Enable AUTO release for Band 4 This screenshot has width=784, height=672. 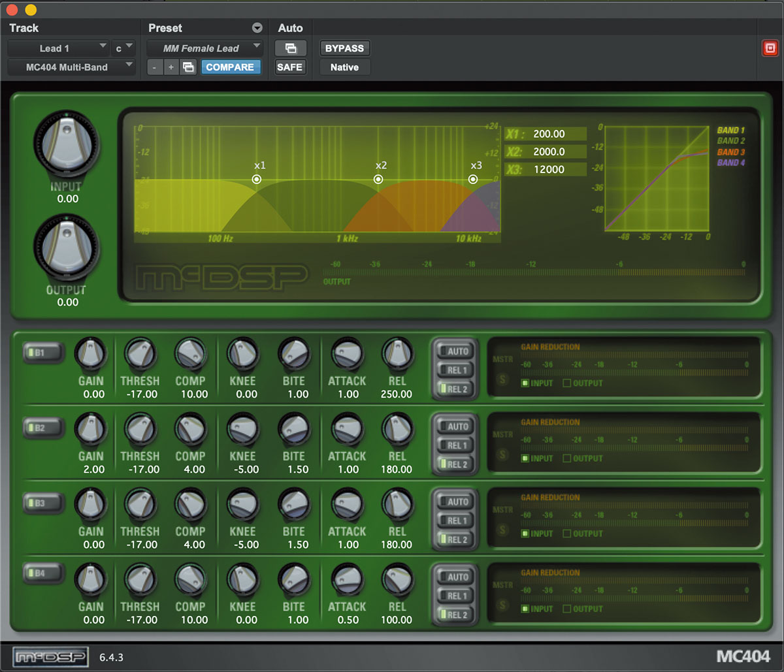[454, 577]
